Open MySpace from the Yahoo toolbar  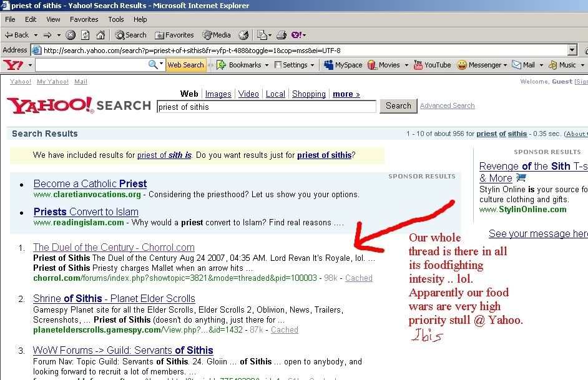click(343, 65)
